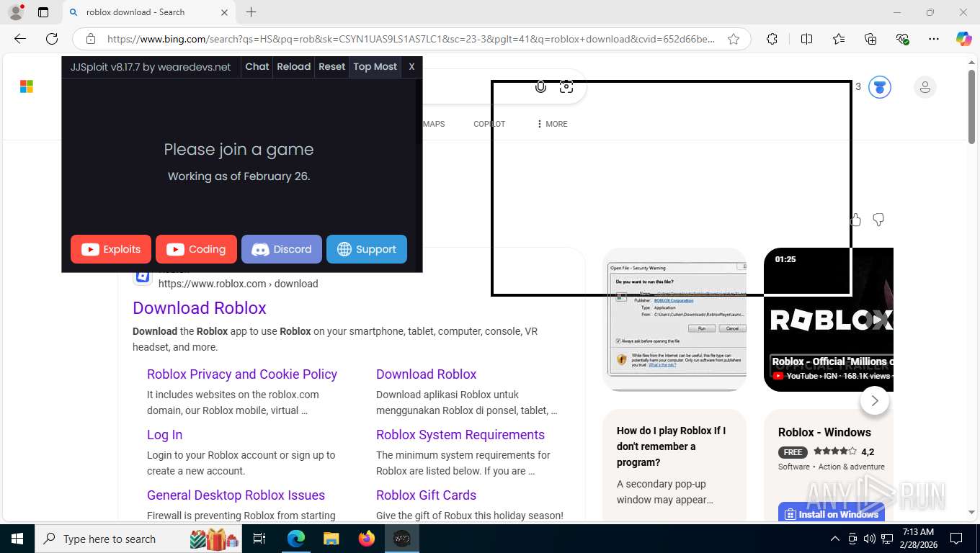Click Reload in JJSploit

(x=294, y=66)
